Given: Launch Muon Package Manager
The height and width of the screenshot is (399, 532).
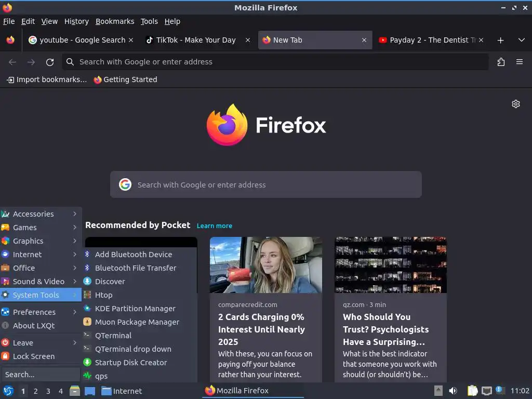Looking at the screenshot, I should [x=140, y=322].
